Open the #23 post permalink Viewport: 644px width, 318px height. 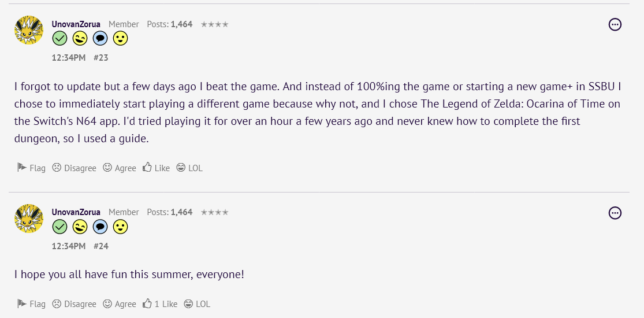click(101, 58)
